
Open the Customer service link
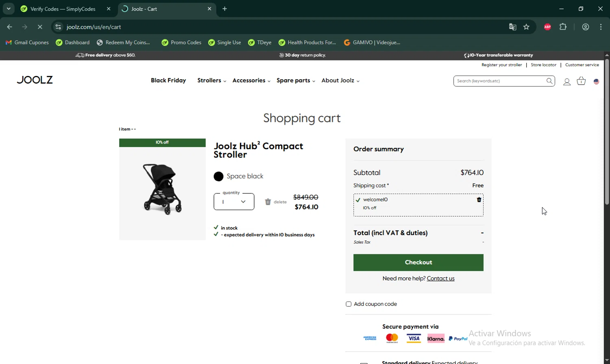(x=582, y=65)
